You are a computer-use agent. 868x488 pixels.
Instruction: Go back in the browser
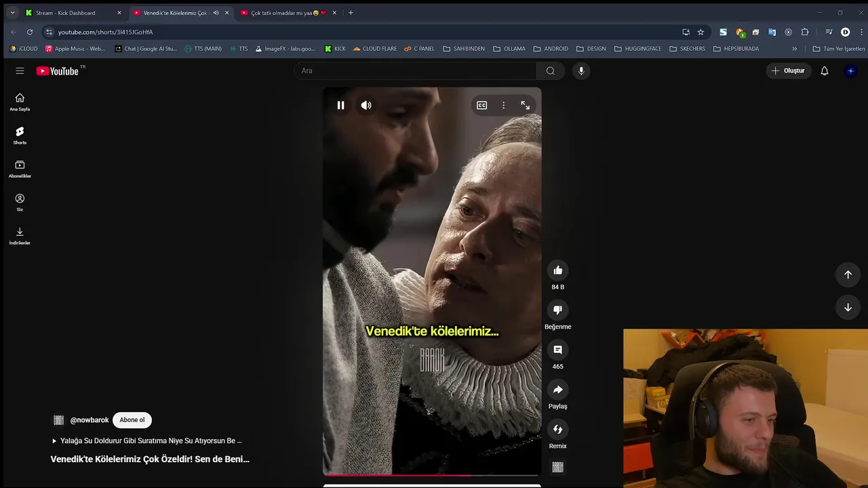[14, 32]
